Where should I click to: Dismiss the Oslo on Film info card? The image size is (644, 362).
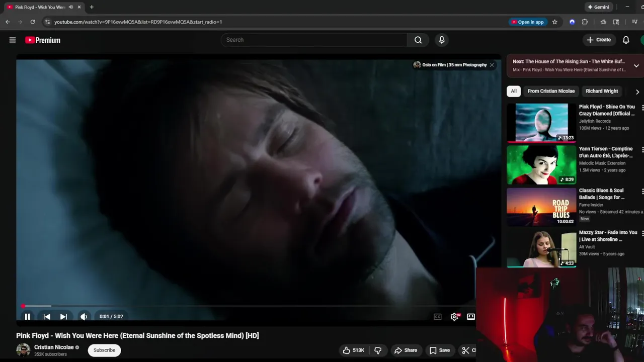(492, 65)
